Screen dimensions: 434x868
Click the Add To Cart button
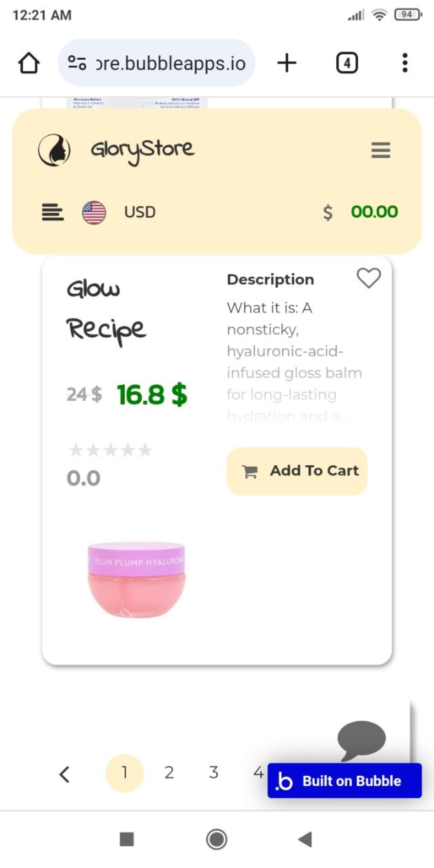pos(297,471)
